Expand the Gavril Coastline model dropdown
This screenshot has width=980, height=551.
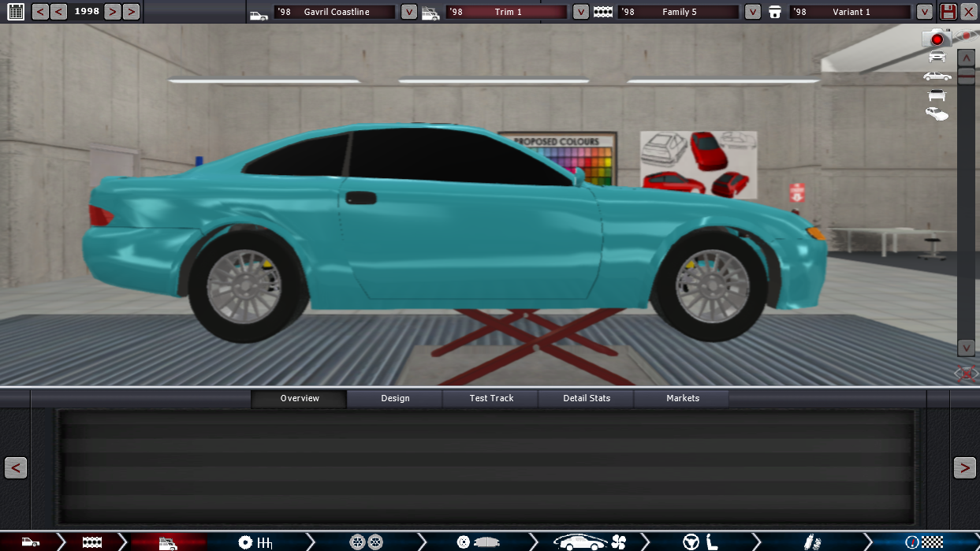(x=409, y=12)
